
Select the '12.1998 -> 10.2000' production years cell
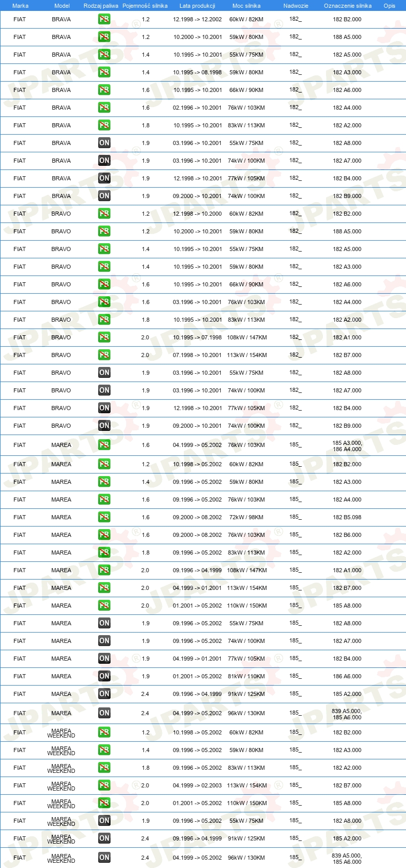tap(197, 214)
